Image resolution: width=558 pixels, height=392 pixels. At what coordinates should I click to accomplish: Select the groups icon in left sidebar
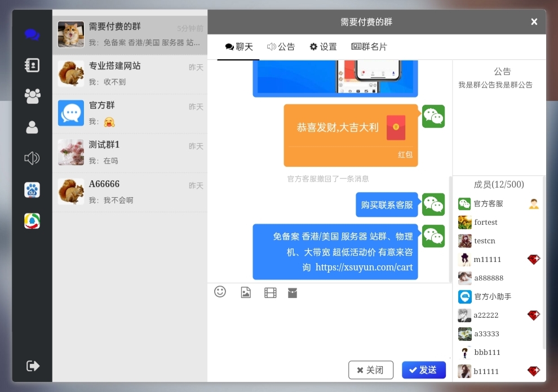tap(32, 96)
